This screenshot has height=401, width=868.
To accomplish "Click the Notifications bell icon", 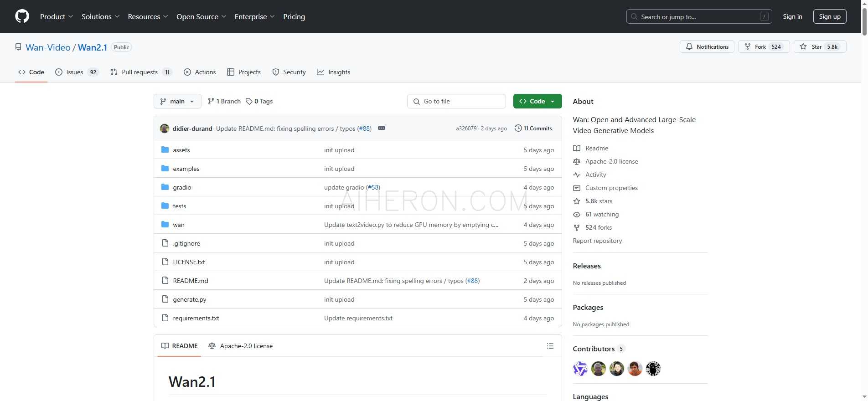I will [689, 46].
